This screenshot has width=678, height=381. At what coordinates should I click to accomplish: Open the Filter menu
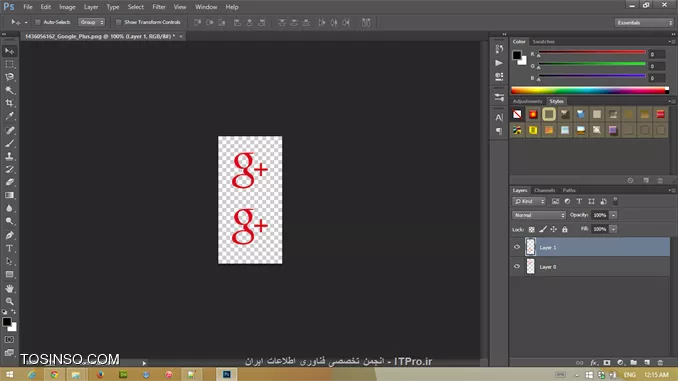pos(159,7)
